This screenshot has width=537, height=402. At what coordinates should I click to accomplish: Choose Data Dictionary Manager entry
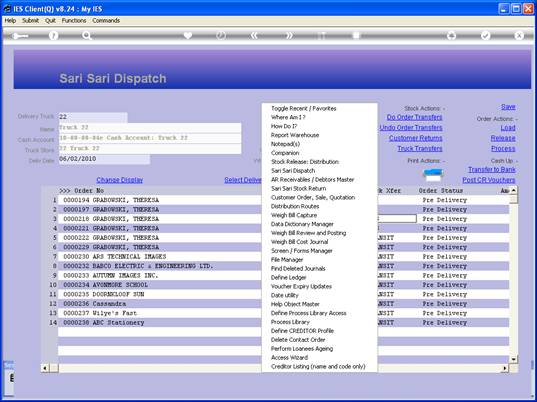click(302, 224)
